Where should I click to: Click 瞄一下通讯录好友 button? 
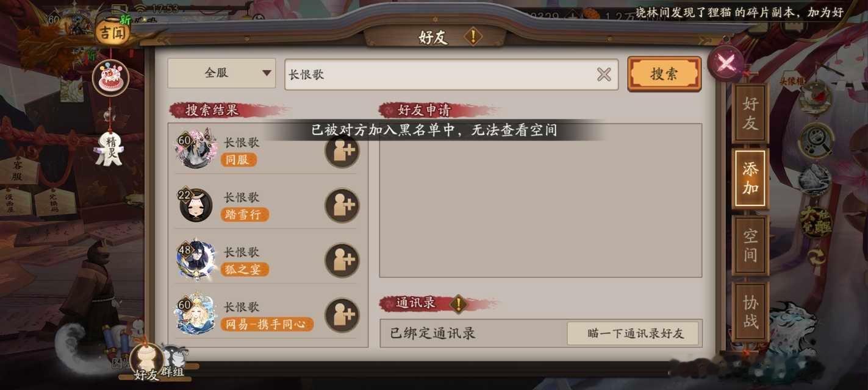coord(633,333)
